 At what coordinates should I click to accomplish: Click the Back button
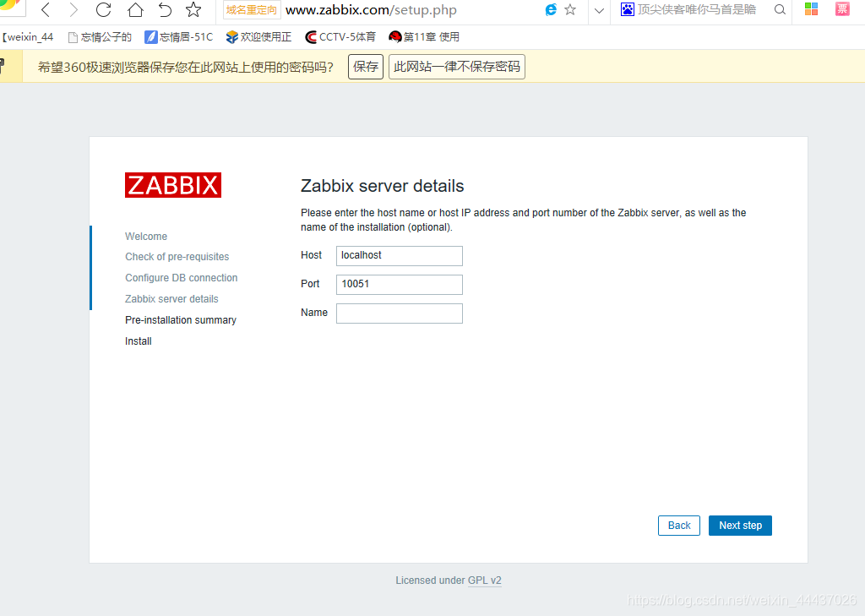(679, 526)
